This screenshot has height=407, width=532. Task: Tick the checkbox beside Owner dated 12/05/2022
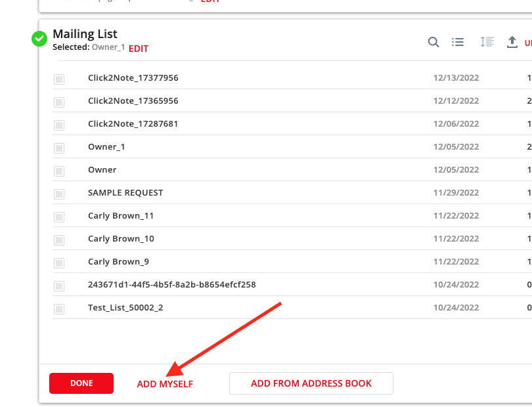coord(59,171)
